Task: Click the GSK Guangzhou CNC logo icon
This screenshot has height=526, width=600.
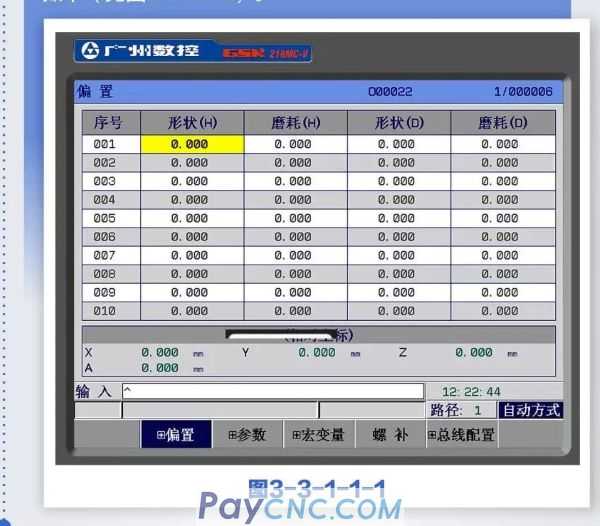Action: [x=90, y=51]
